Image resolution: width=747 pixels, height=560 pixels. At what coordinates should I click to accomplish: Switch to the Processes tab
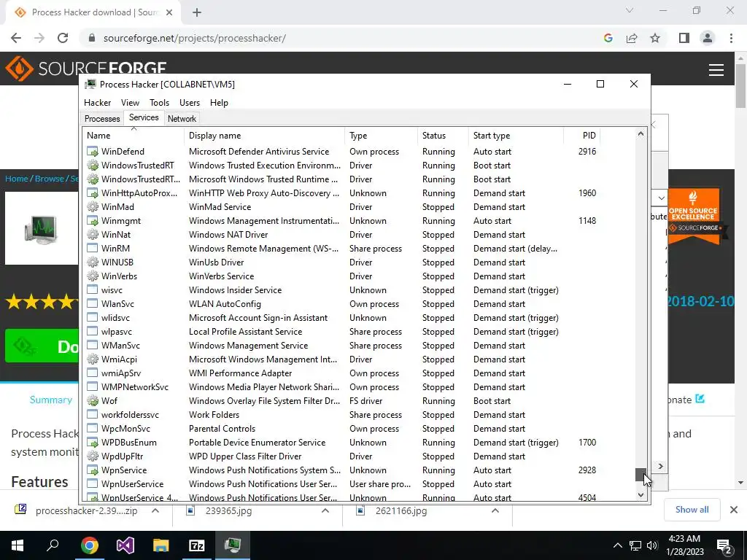pyautogui.click(x=102, y=119)
